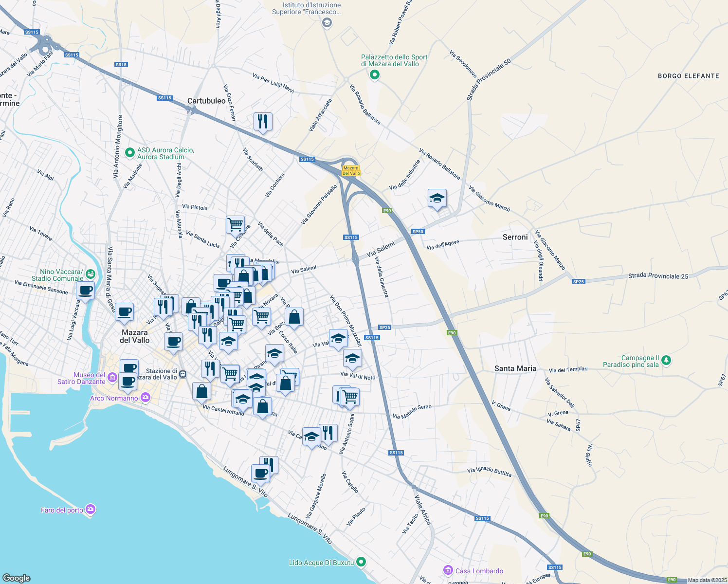The width and height of the screenshot is (728, 584).
Task: Select the cafe marker above Mazara del Vallo label
Action: point(125,312)
